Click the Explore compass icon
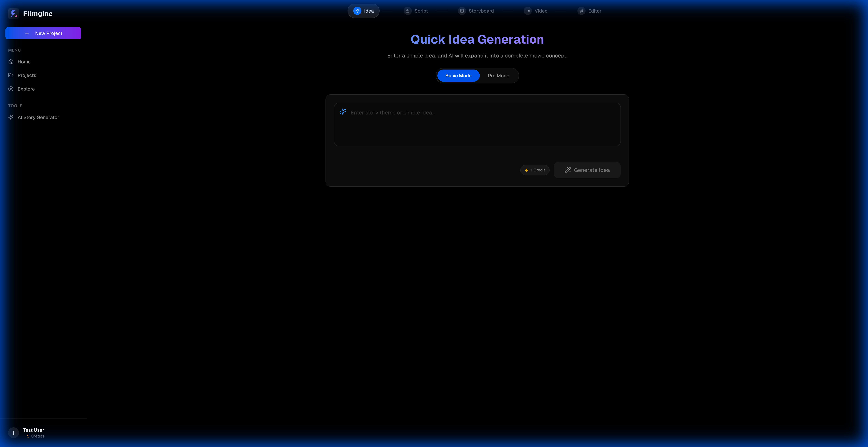This screenshot has width=868, height=447. pyautogui.click(x=11, y=89)
